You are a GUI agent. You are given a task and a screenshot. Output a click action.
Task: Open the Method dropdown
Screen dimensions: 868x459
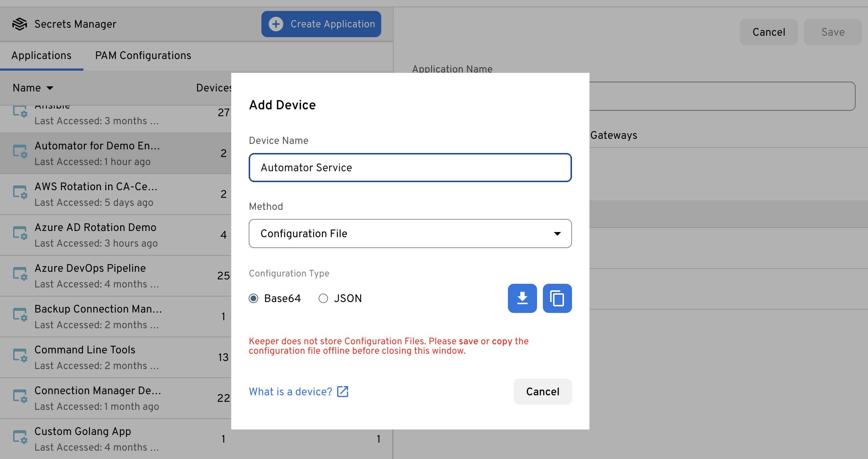point(410,234)
